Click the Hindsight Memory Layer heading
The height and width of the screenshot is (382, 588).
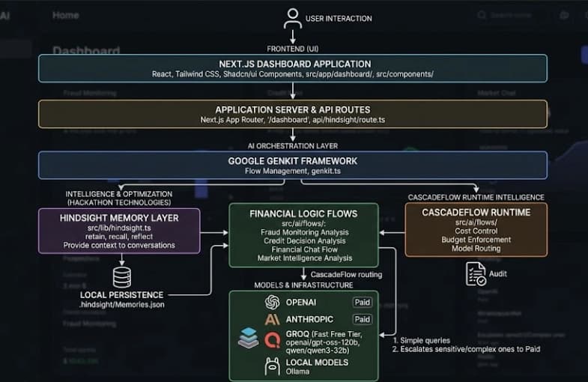click(x=119, y=218)
